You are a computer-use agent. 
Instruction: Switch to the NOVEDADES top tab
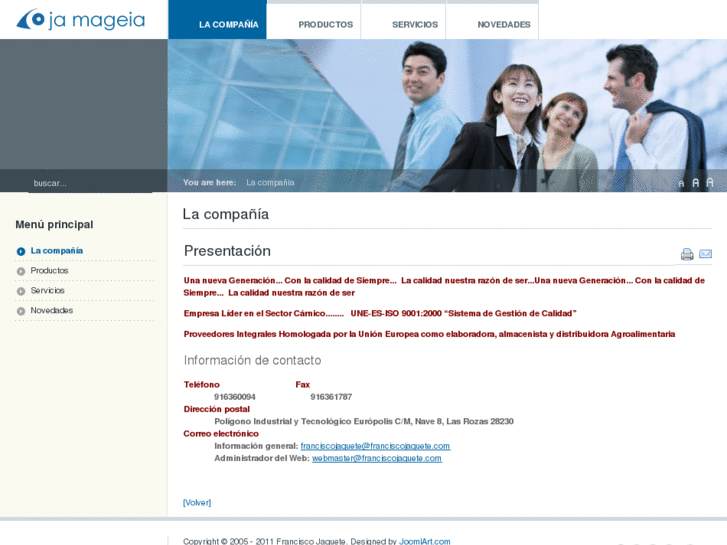coord(492,21)
